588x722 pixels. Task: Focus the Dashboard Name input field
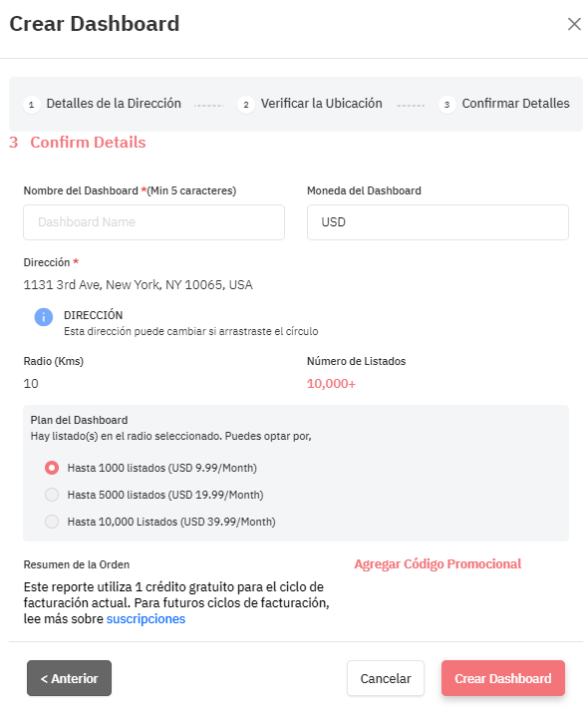pos(153,222)
